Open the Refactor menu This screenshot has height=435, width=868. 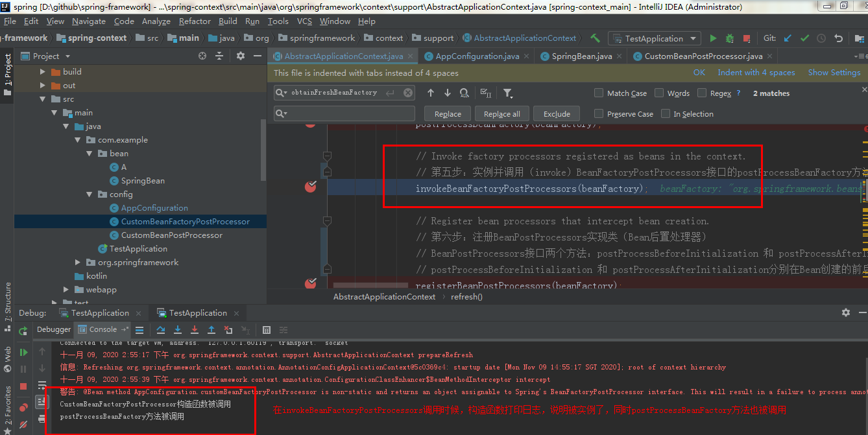point(195,21)
